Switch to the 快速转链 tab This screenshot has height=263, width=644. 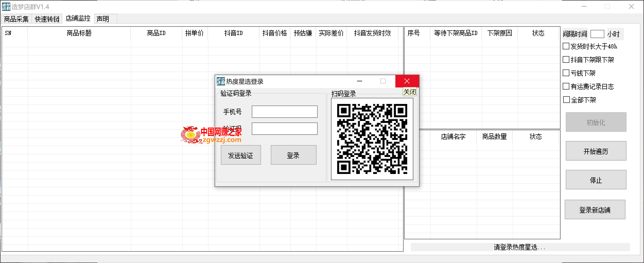click(x=47, y=19)
